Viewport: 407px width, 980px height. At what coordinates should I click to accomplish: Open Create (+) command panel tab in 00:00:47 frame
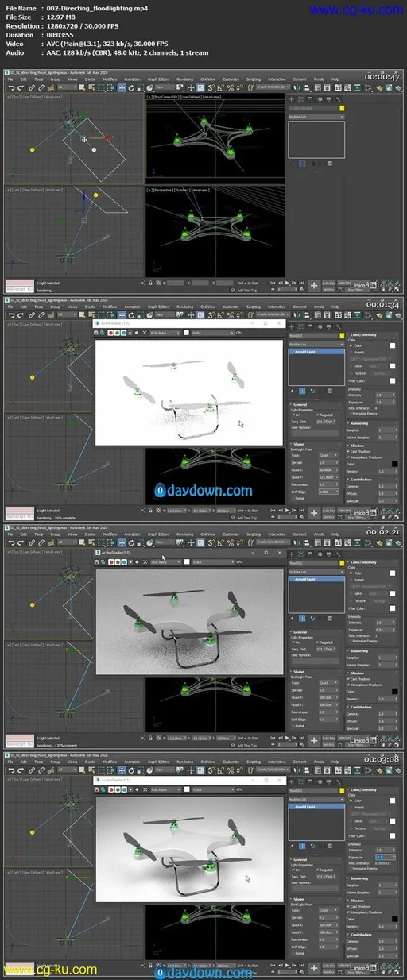coord(292,99)
